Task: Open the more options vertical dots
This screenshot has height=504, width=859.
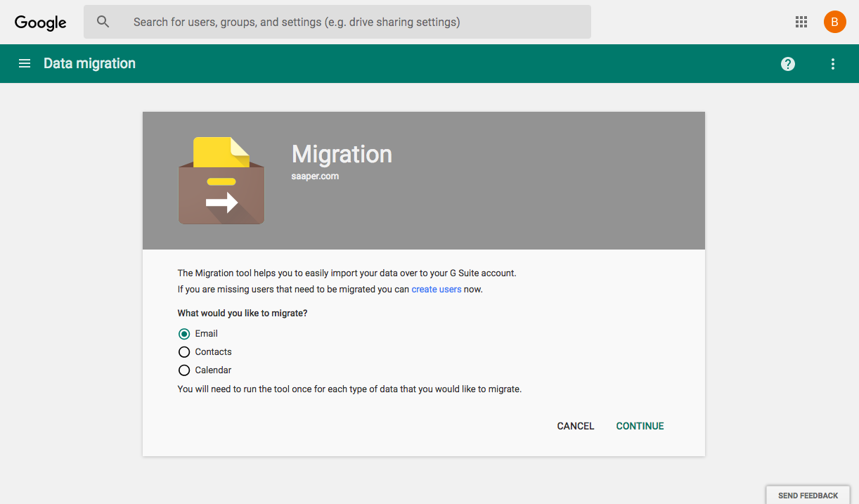Action: tap(833, 64)
